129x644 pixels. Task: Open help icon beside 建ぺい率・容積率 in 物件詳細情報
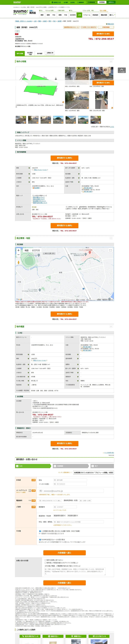[x=79, y=168]
